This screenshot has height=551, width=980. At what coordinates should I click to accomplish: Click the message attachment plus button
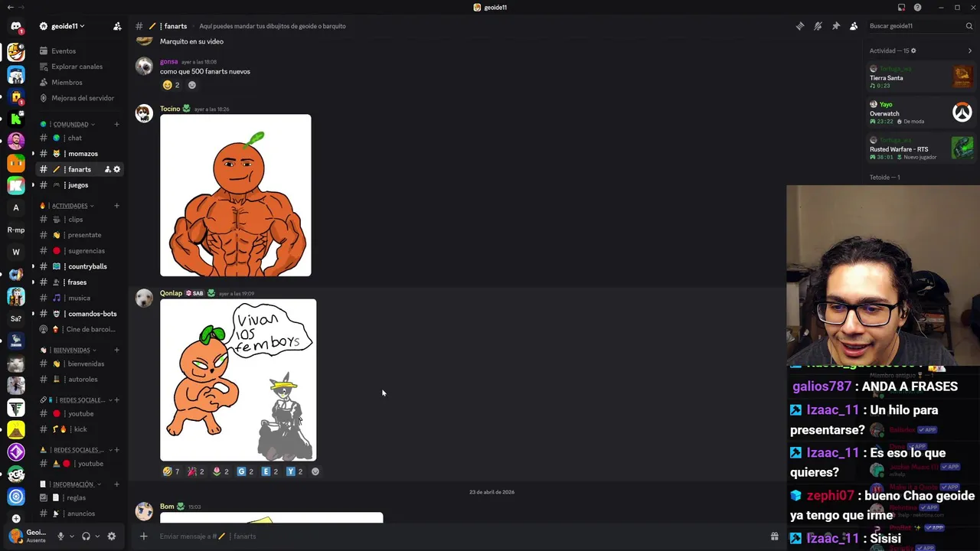143,536
